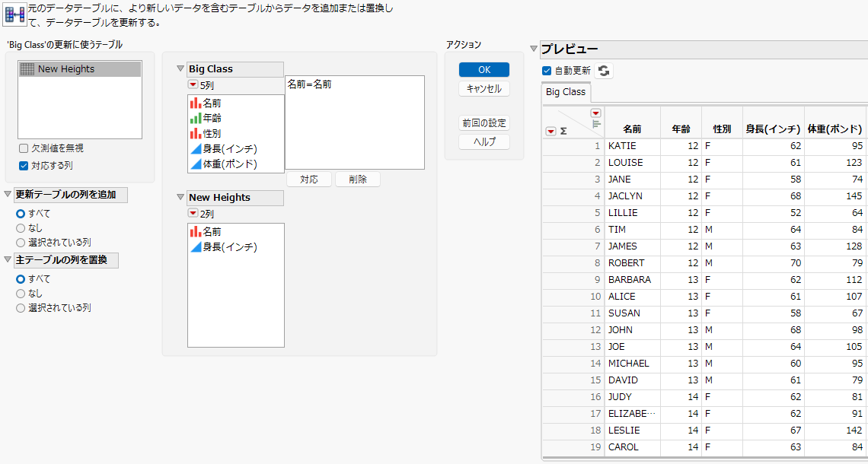Click the 年齢 column header in preview
868x464 pixels.
(x=681, y=129)
